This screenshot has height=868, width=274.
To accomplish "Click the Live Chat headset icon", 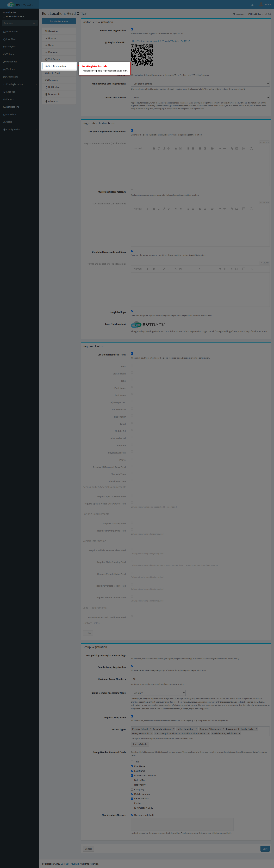I will tap(4, 39).
